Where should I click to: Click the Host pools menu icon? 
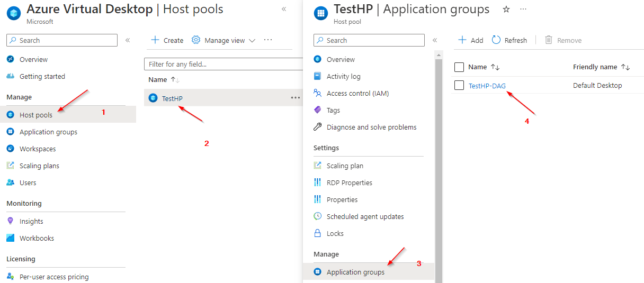click(11, 115)
